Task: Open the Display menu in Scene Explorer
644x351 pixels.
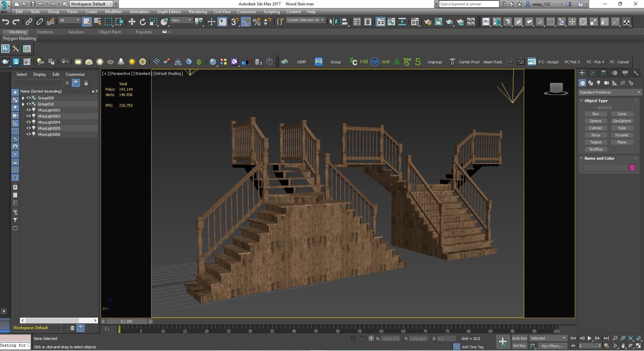Action: [x=39, y=74]
